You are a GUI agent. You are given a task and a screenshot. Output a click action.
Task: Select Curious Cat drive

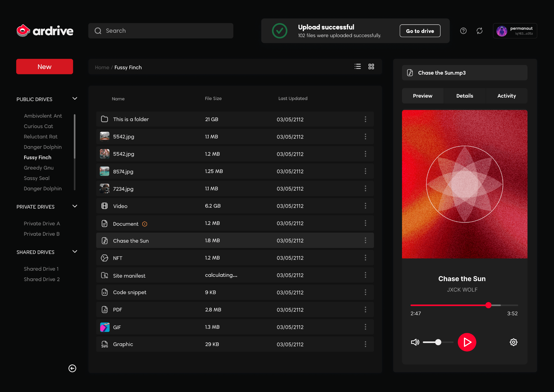pos(38,126)
